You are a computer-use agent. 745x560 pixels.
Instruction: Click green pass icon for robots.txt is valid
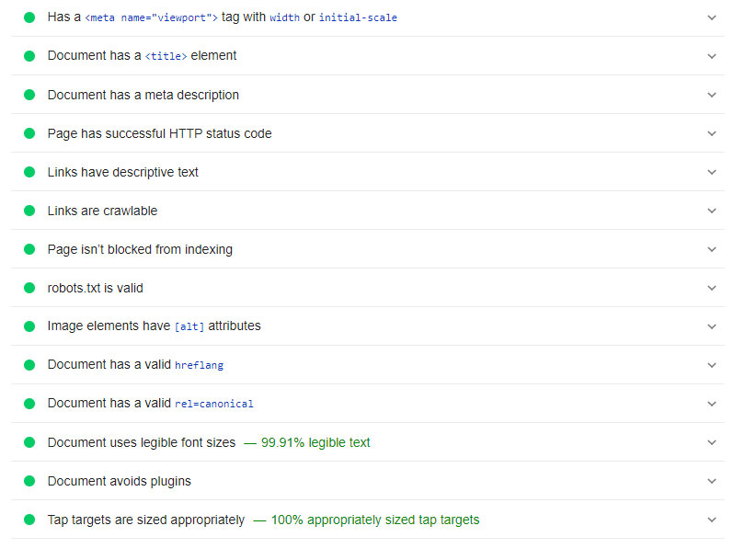pyautogui.click(x=29, y=288)
